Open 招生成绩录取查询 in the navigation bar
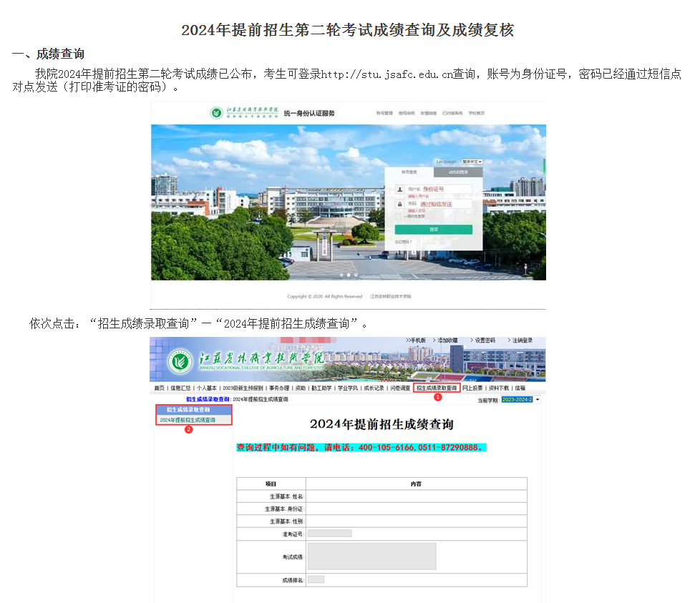The image size is (700, 603). [x=437, y=388]
